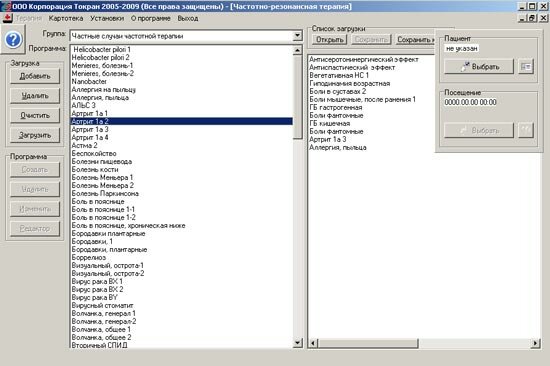Select ГБ кишечная in load list
Image resolution: width=550 pixels, height=366 pixels.
[x=329, y=124]
